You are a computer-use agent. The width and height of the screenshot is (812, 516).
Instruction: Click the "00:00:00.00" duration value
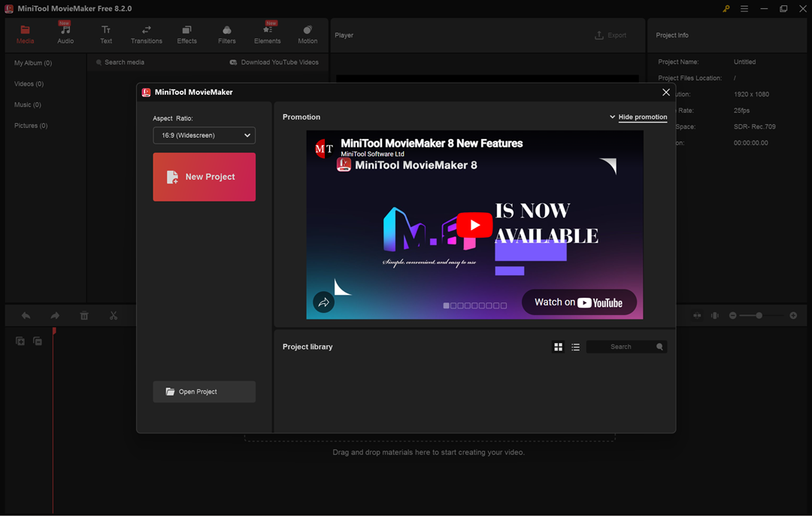click(x=750, y=143)
